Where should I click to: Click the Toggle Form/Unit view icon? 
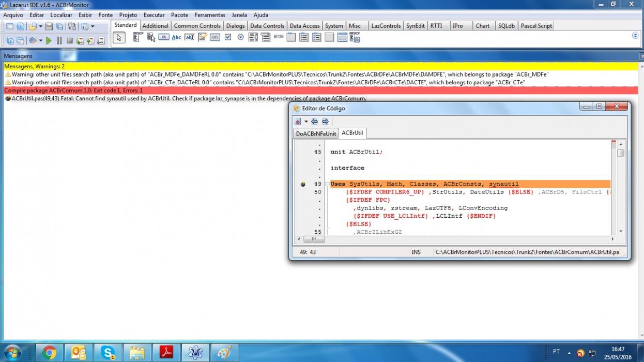click(x=72, y=26)
